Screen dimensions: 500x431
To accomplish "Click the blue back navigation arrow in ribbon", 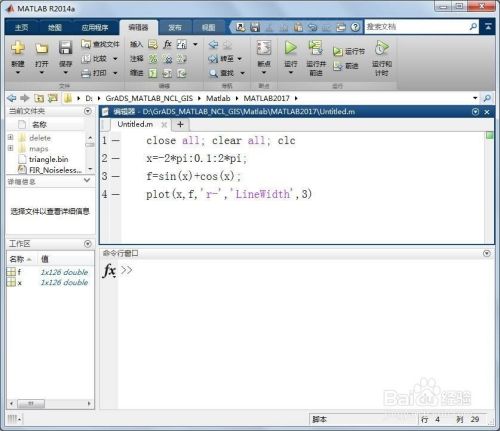I will click(x=213, y=44).
